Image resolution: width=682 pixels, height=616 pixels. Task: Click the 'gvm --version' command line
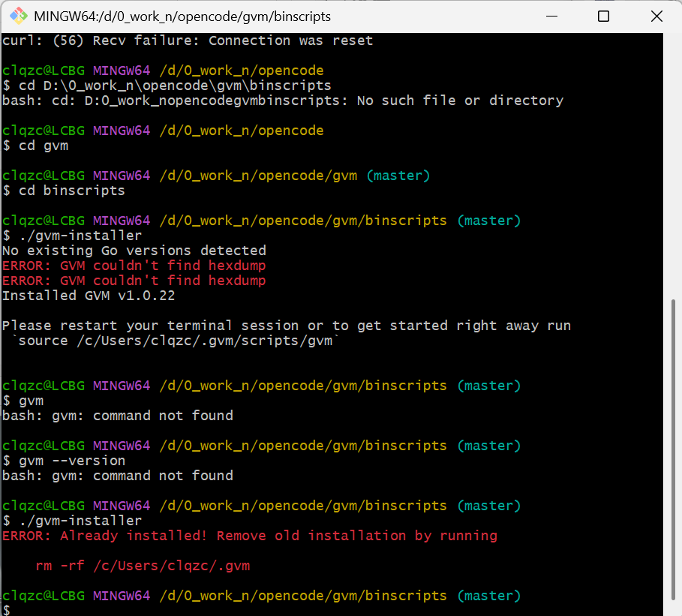64,461
